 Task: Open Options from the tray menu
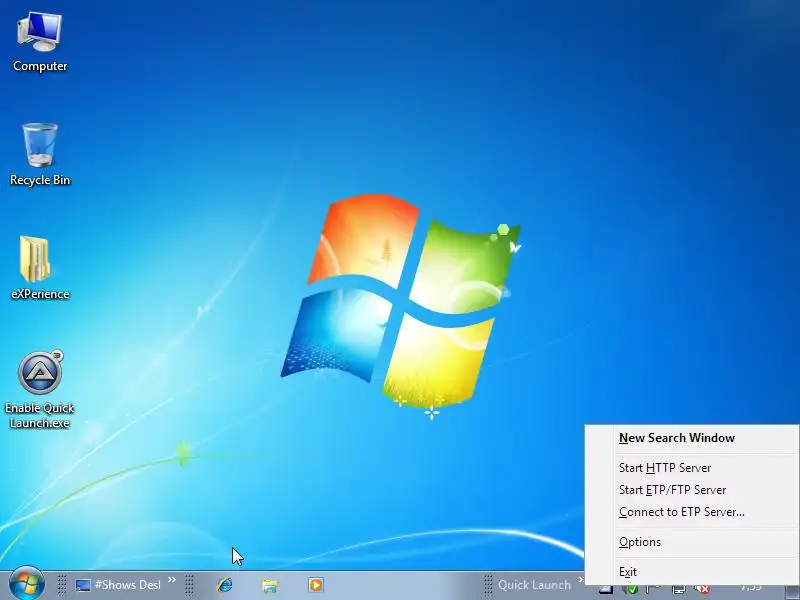[692, 542]
